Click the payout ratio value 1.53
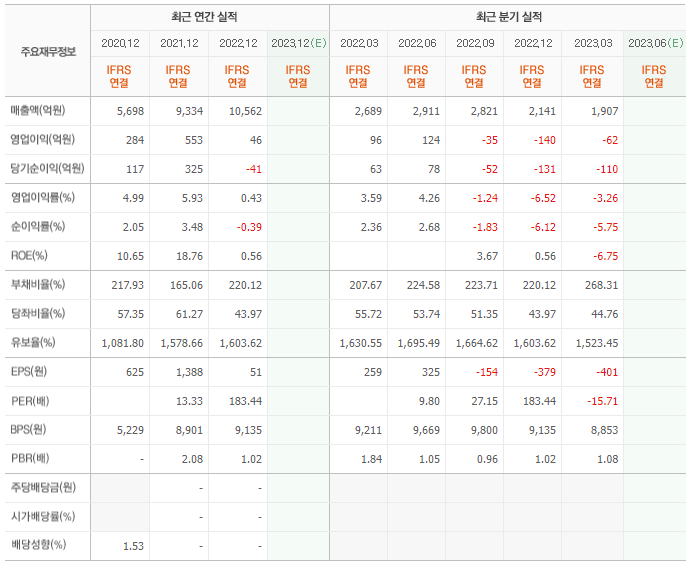Screen dimensions: 691x564 tap(134, 546)
